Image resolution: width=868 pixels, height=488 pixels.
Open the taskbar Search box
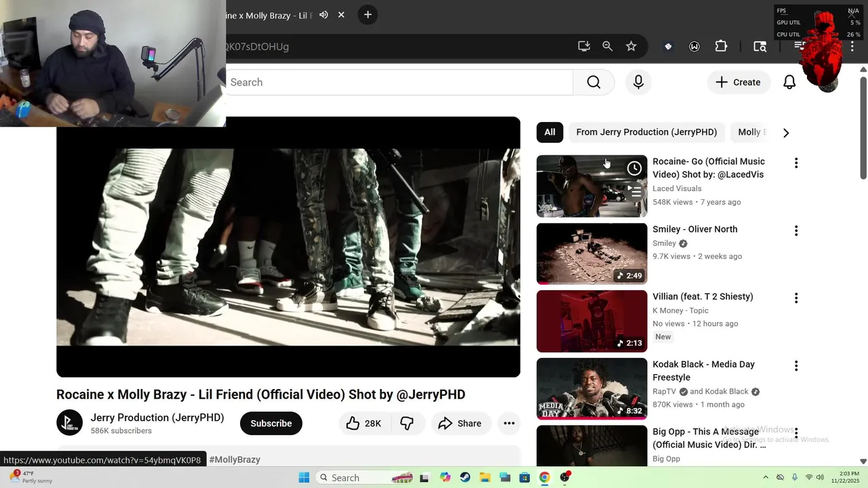tap(366, 477)
